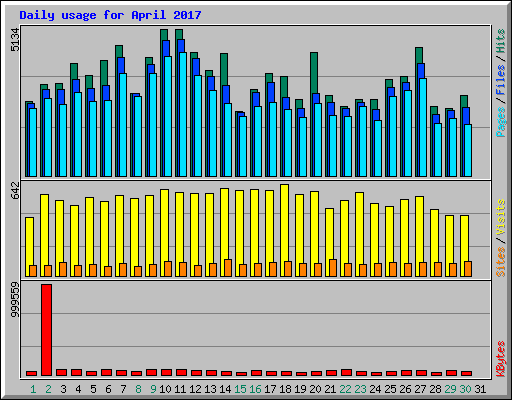
Task: Click day label 22 on the x-axis
Action: 345,389
